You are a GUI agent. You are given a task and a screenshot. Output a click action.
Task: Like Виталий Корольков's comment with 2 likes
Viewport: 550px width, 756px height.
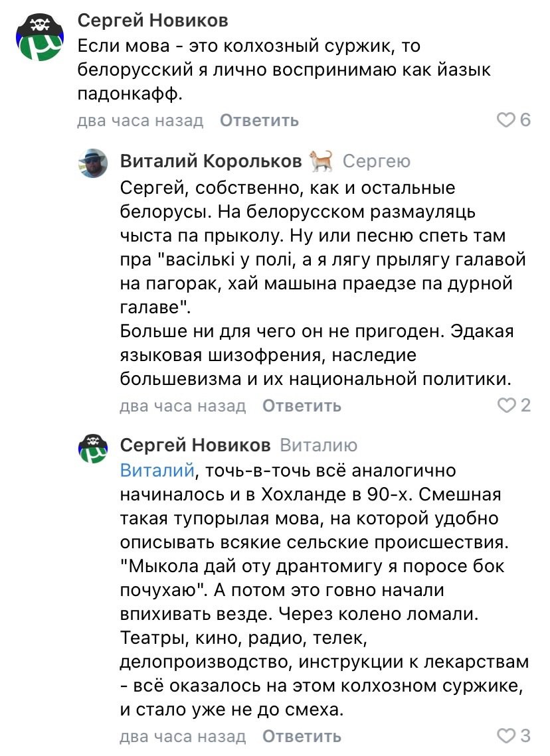507,405
